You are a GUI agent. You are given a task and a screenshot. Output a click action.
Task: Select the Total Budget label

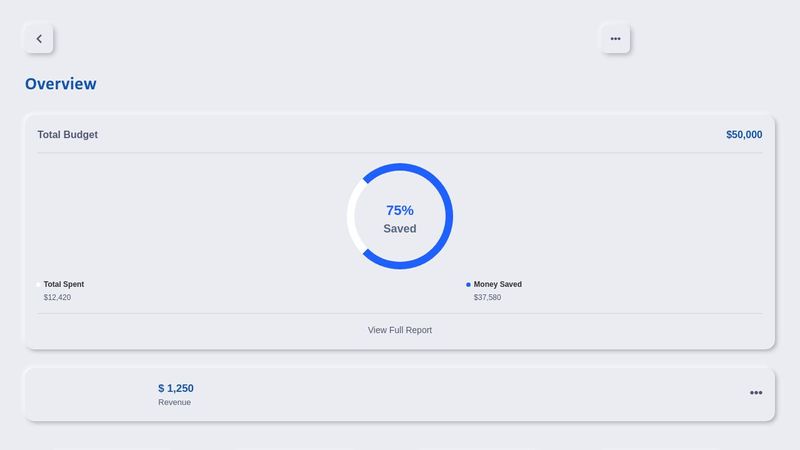coord(68,135)
